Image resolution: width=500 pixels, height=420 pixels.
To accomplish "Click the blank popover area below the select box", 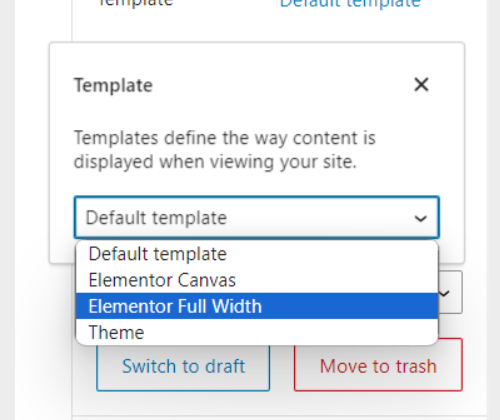I will (257, 251).
